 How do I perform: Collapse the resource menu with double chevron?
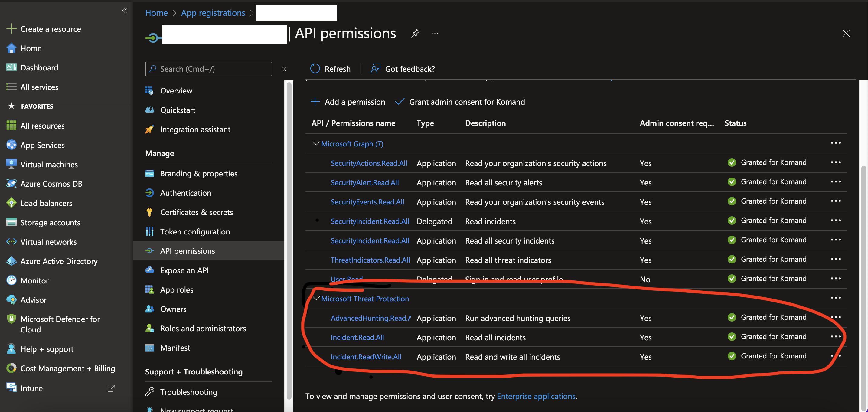[284, 69]
